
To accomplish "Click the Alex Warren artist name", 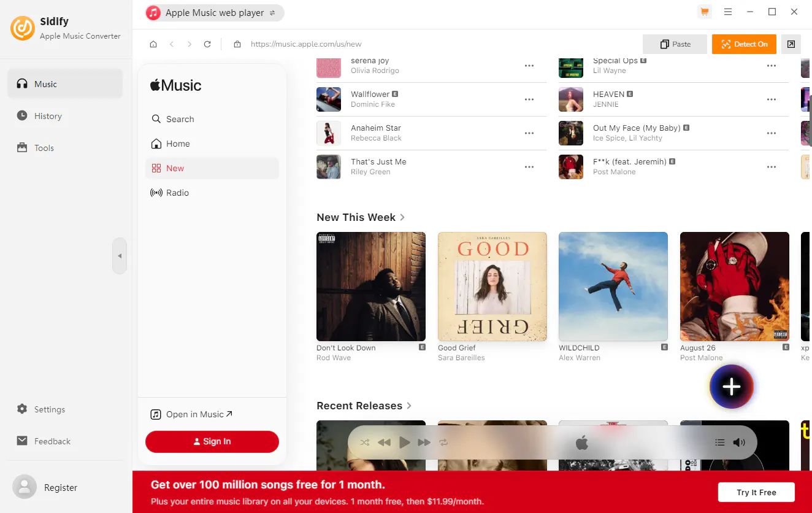I will [x=580, y=358].
